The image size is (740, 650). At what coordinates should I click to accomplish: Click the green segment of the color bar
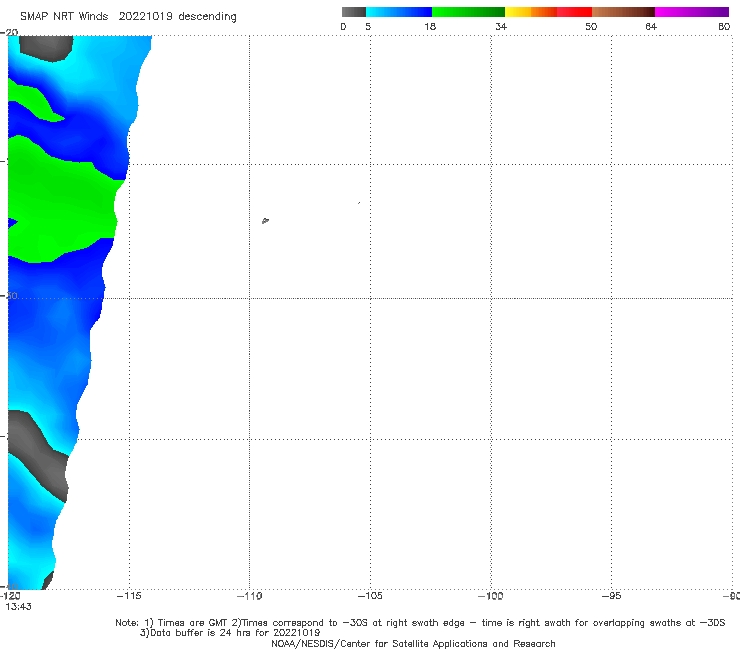click(468, 12)
